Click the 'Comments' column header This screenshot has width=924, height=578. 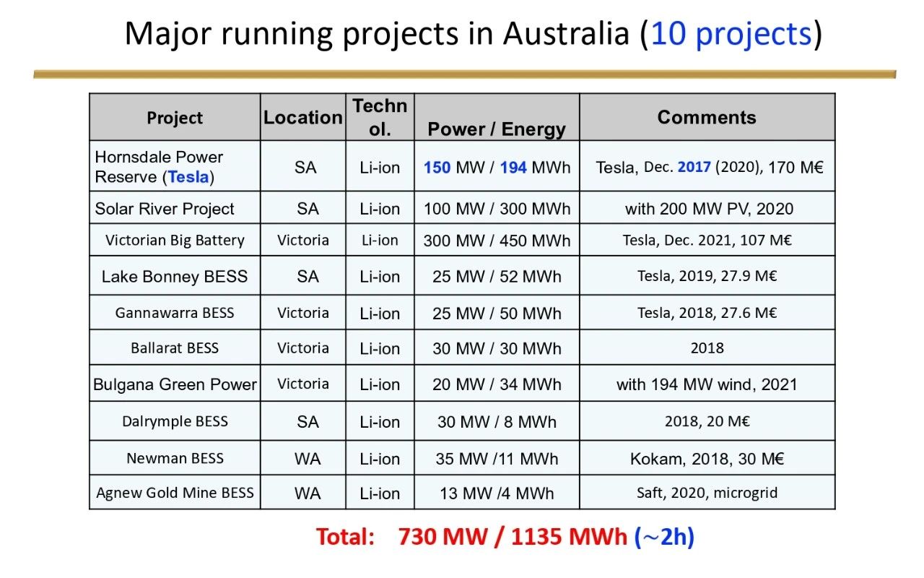(707, 118)
